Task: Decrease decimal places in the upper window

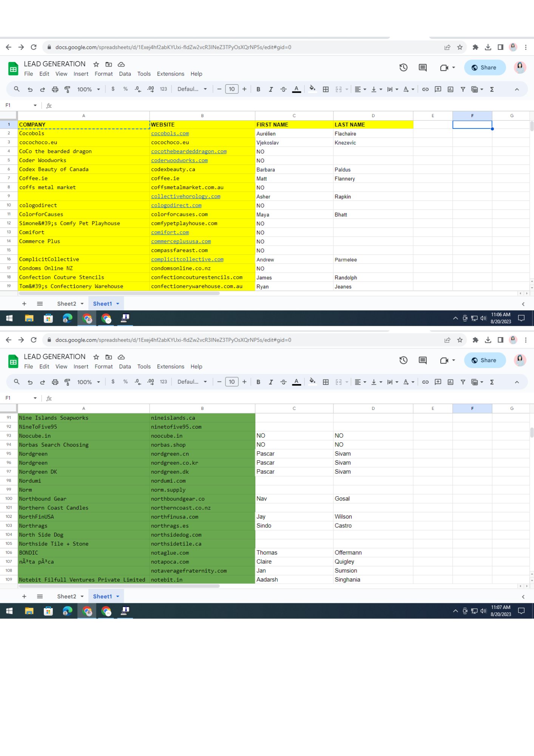Action: coord(138,89)
